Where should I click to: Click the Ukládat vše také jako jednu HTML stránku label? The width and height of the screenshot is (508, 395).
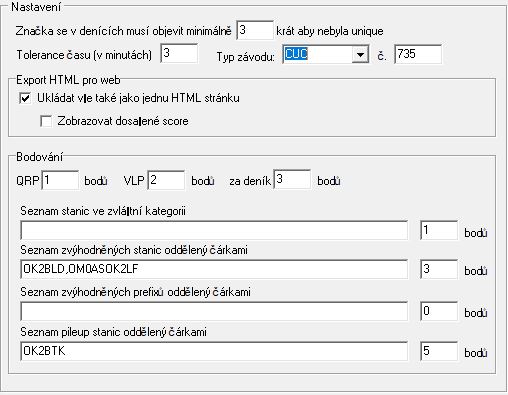[x=138, y=98]
